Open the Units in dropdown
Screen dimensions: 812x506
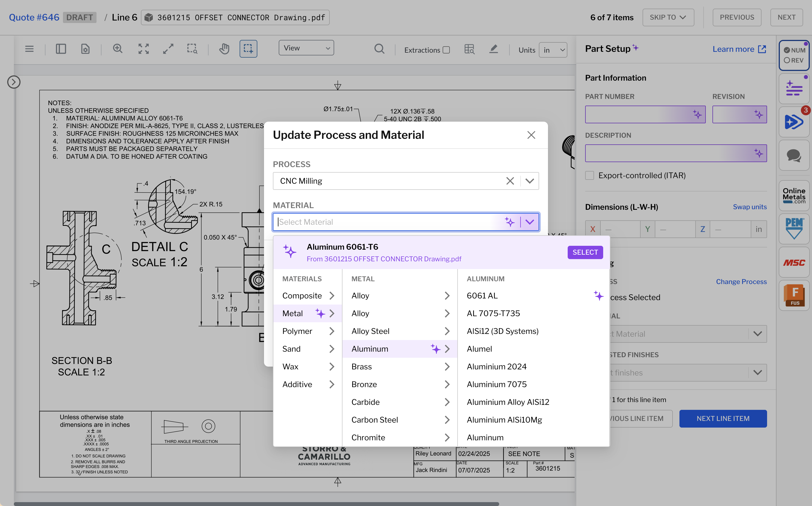pyautogui.click(x=553, y=50)
